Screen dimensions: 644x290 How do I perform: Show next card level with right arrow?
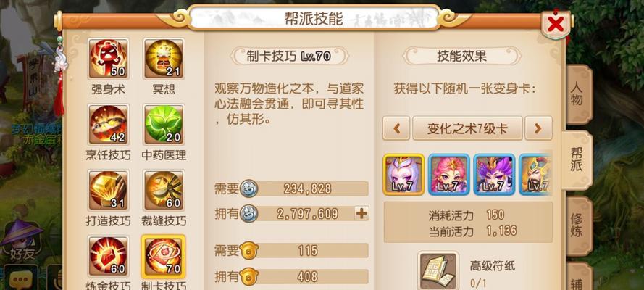[x=538, y=128]
